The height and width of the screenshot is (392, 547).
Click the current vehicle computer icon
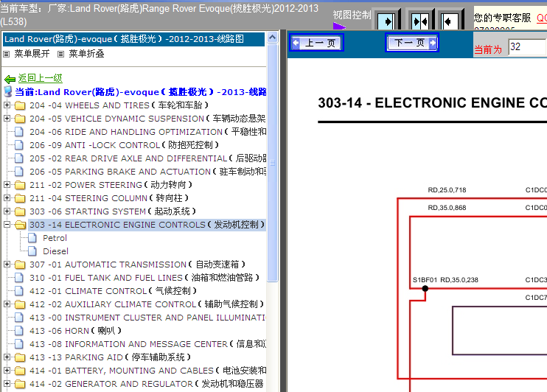coord(7,91)
